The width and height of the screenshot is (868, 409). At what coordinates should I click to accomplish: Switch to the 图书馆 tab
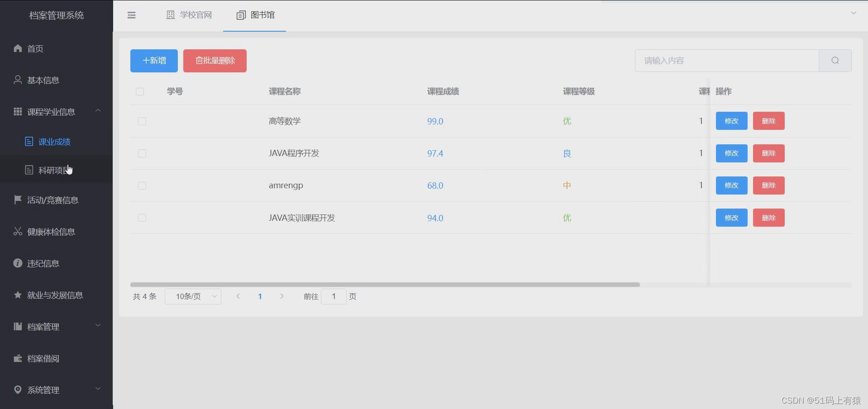point(254,14)
